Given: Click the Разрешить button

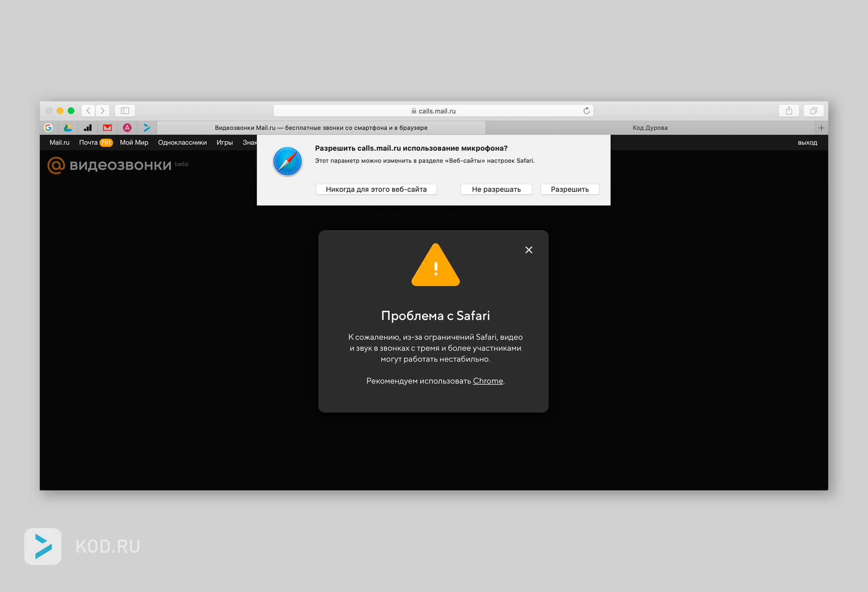Looking at the screenshot, I should (569, 189).
